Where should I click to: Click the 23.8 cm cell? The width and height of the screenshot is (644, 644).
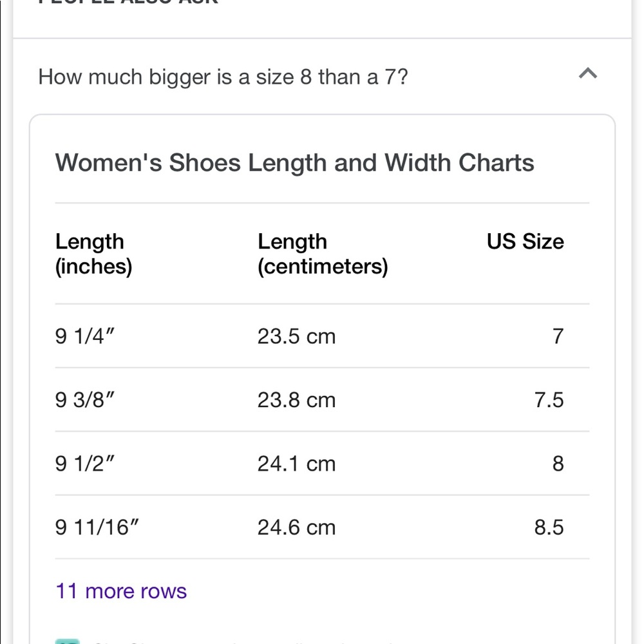click(x=296, y=400)
